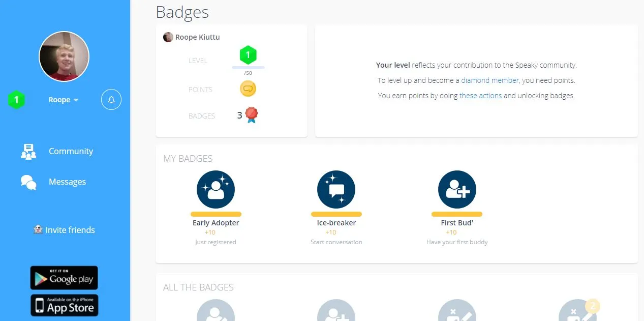Viewport: 644px width, 321px height.
Task: Click the red badges ribbon icon
Action: coord(251,115)
